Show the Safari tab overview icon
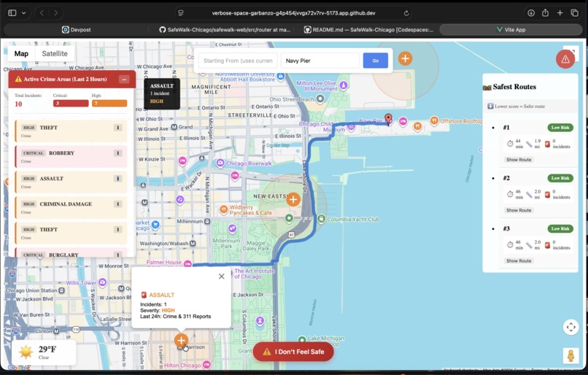Image resolution: width=588 pixels, height=375 pixels. [x=574, y=12]
